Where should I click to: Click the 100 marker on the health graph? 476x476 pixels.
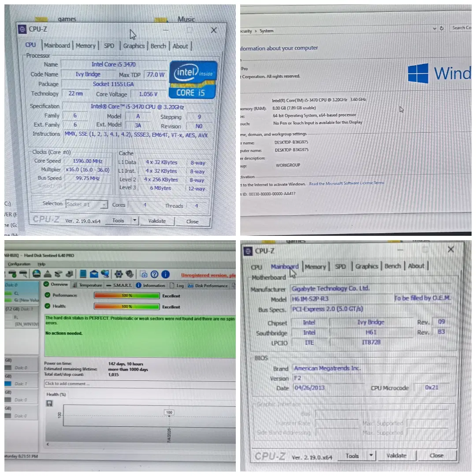(x=169, y=412)
